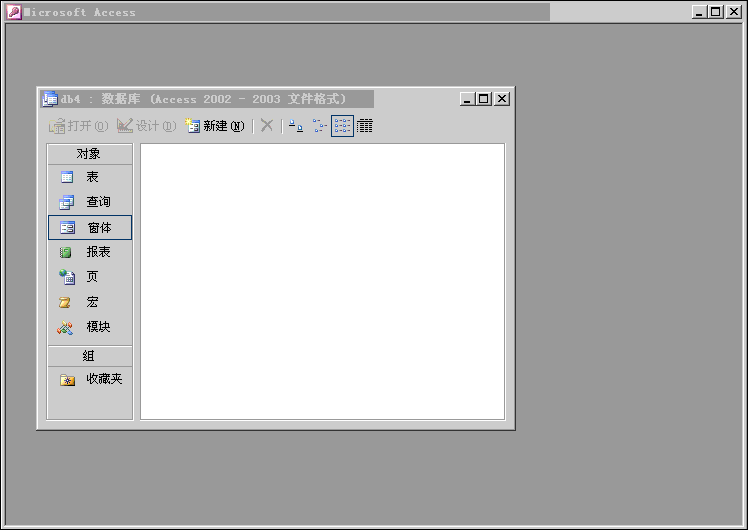Click the 对象 (Objects) header bar
This screenshot has height=530, width=748.
click(x=90, y=154)
